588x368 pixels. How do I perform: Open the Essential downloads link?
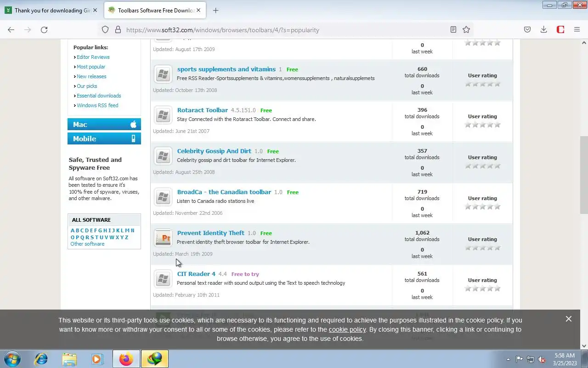click(x=99, y=96)
